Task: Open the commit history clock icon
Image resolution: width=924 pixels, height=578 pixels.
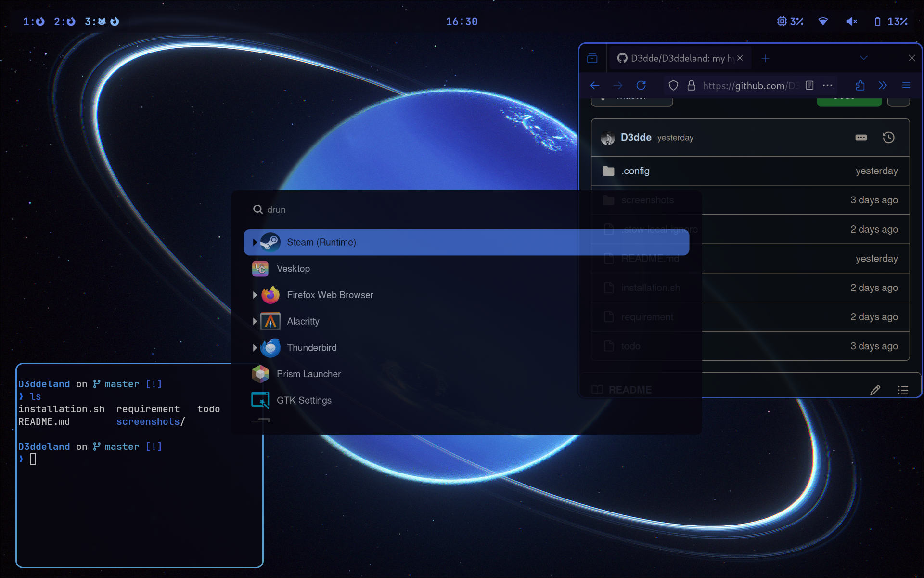Action: coord(888,138)
